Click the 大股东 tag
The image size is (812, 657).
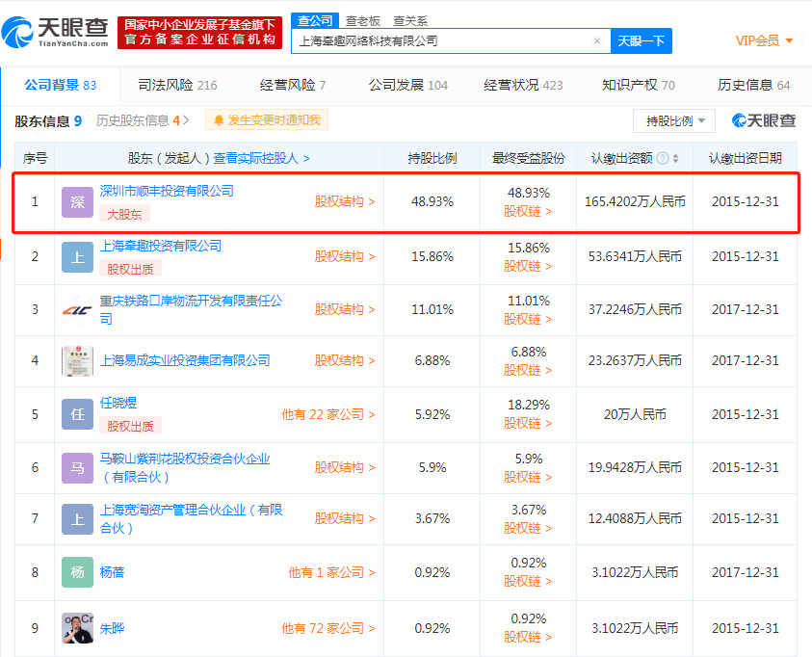click(x=124, y=214)
